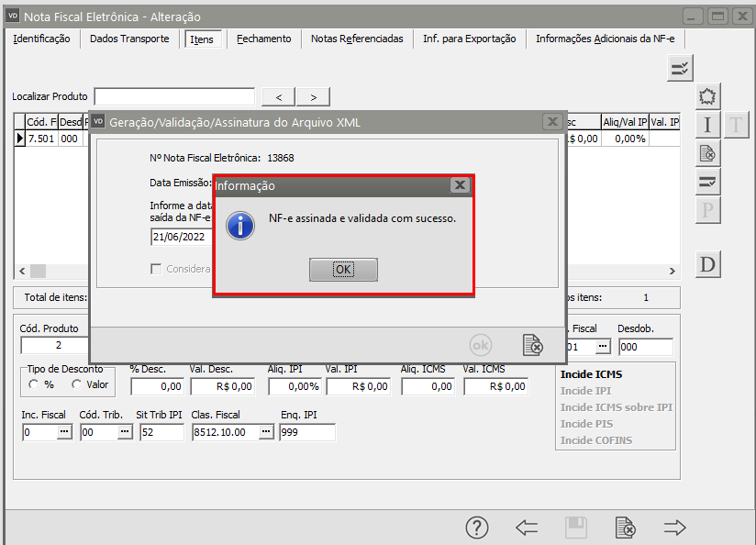Toggle the Considera checkbox in XML dialog
This screenshot has width=756, height=545.
point(156,270)
